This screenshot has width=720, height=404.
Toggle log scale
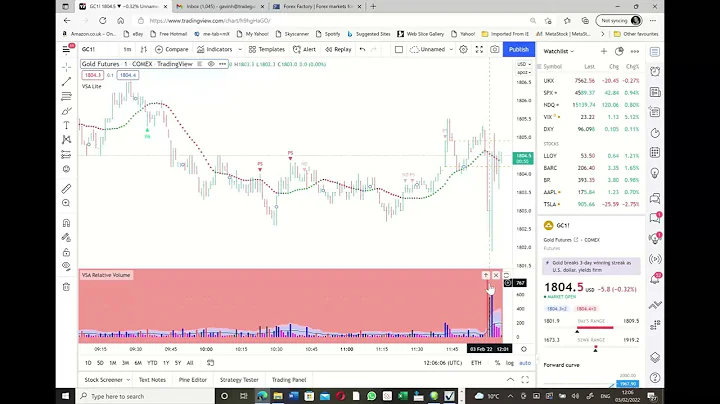point(510,363)
